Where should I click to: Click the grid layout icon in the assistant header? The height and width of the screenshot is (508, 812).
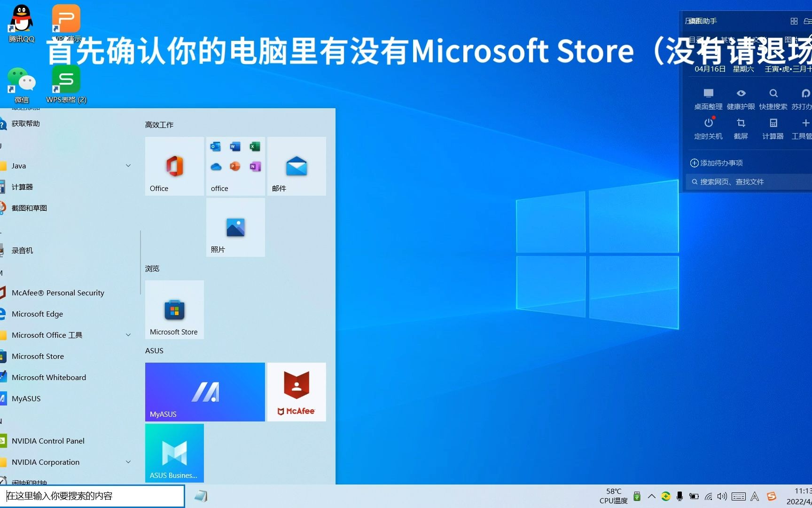pos(794,21)
